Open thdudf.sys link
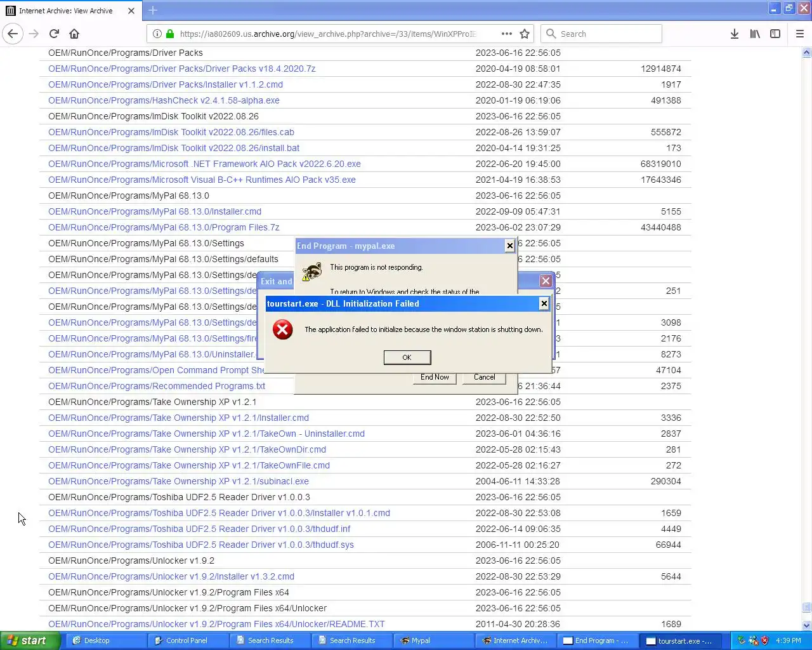 [201, 545]
